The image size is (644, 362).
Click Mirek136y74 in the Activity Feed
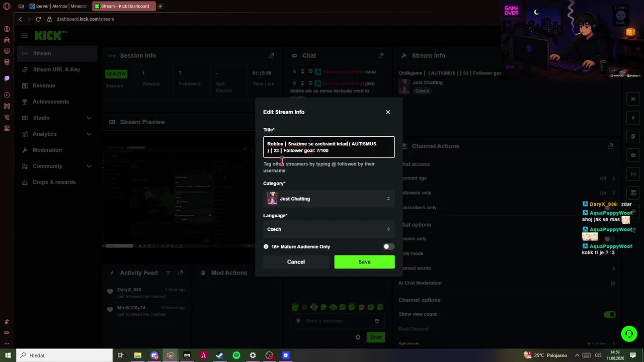[x=131, y=308]
